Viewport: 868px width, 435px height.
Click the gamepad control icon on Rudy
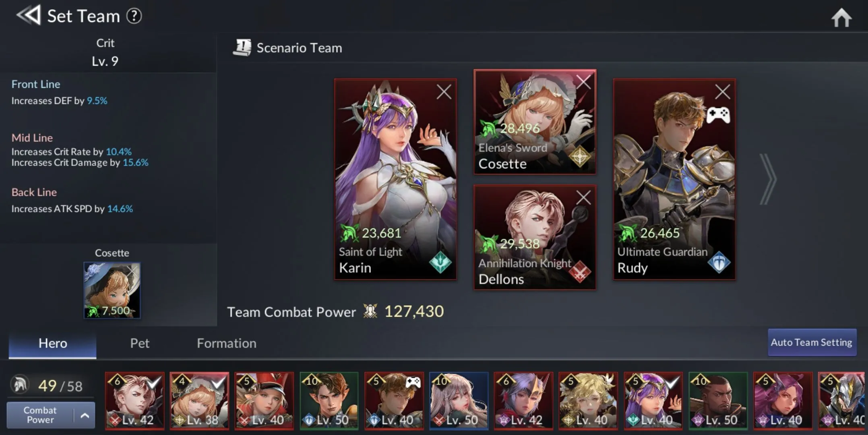(718, 115)
